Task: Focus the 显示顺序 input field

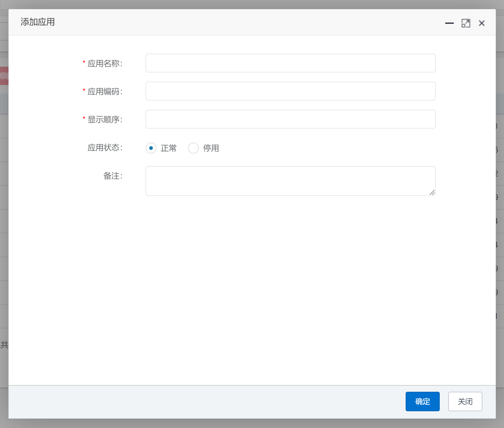Action: point(290,119)
